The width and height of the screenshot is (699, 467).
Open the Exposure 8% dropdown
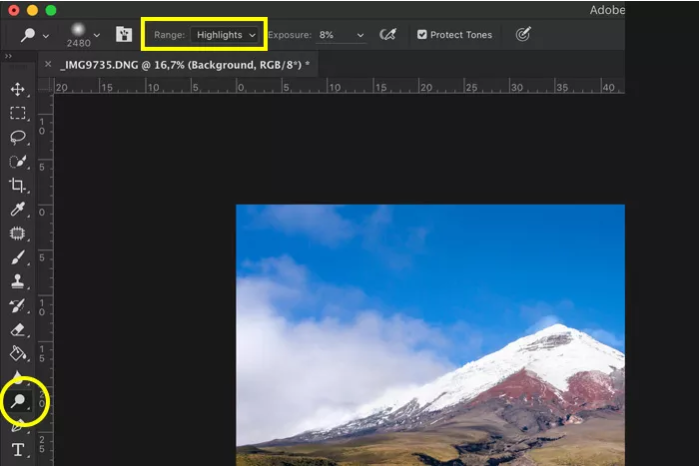[340, 35]
